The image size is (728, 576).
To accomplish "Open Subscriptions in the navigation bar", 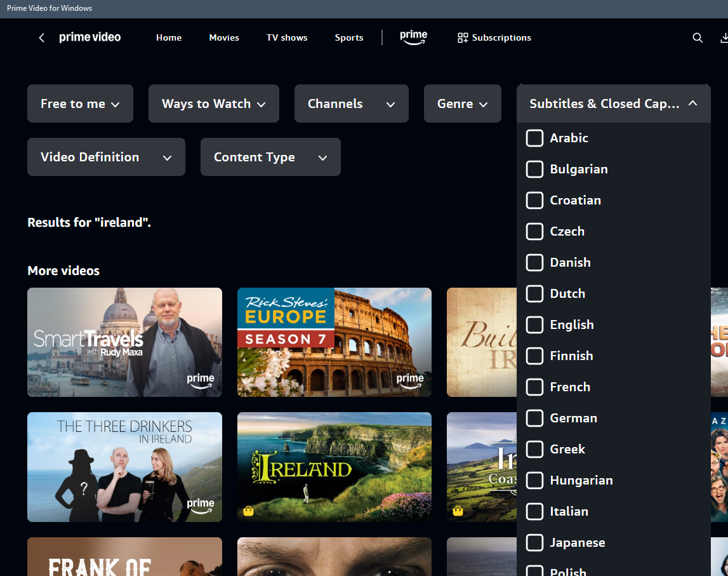I will click(494, 37).
